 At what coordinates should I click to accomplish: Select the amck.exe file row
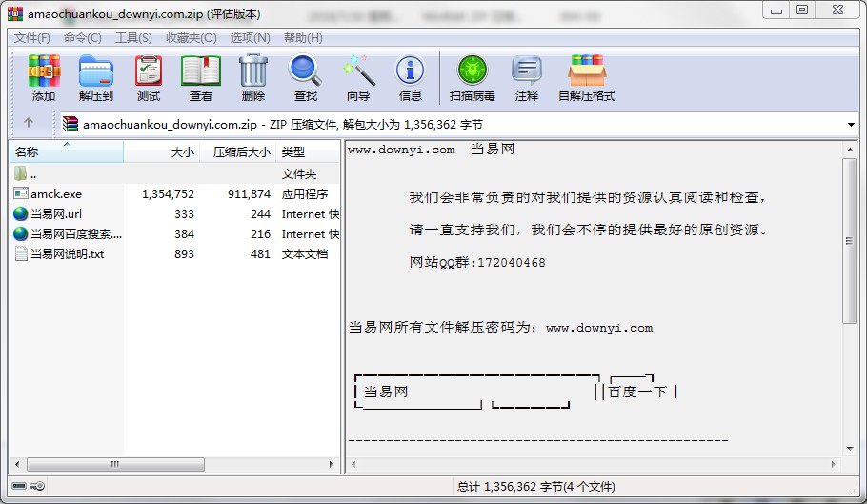[174, 194]
